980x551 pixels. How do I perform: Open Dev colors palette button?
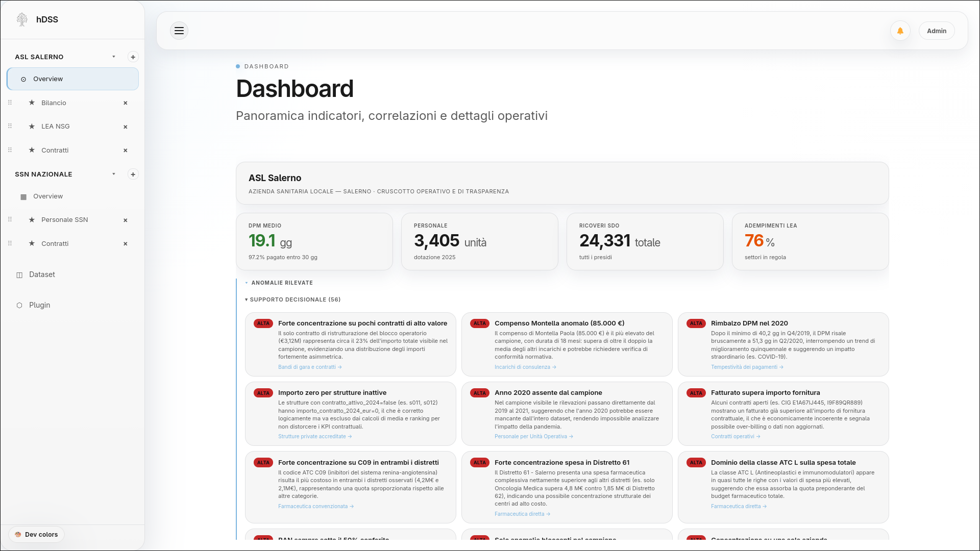tap(36, 535)
